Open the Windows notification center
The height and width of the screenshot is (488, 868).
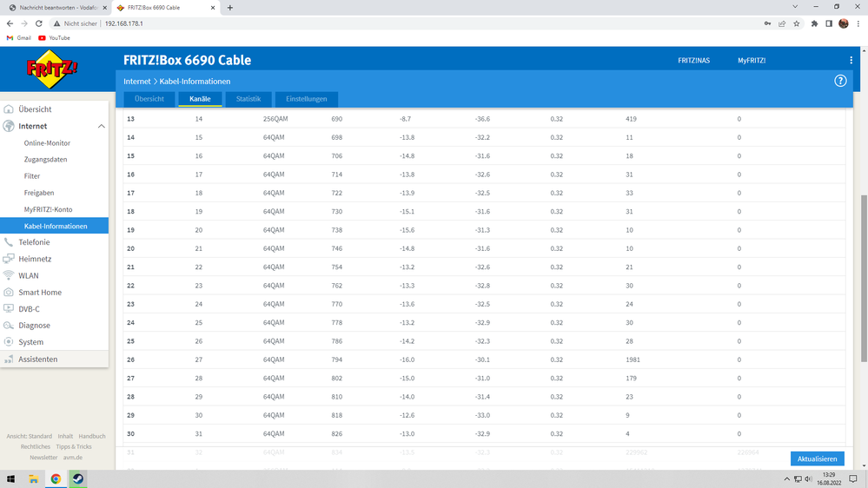[853, 479]
